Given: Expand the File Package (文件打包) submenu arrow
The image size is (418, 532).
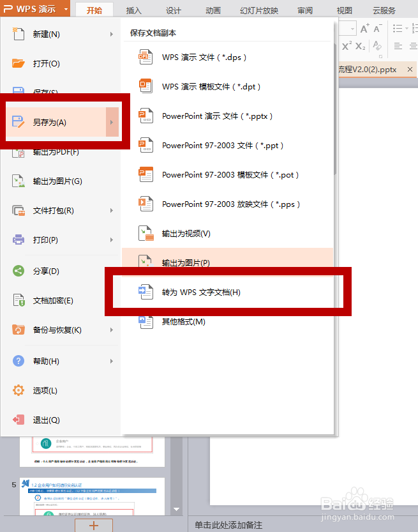Looking at the screenshot, I should pos(111,210).
